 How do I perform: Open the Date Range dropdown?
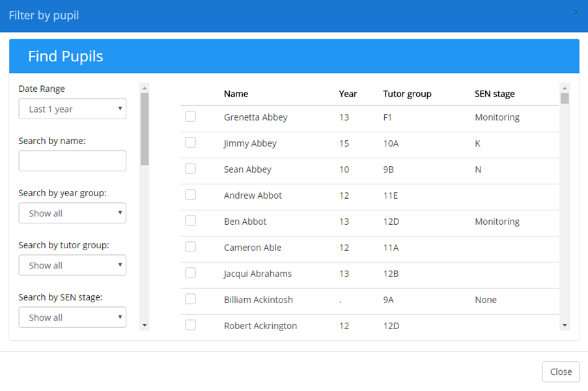pyautogui.click(x=72, y=108)
